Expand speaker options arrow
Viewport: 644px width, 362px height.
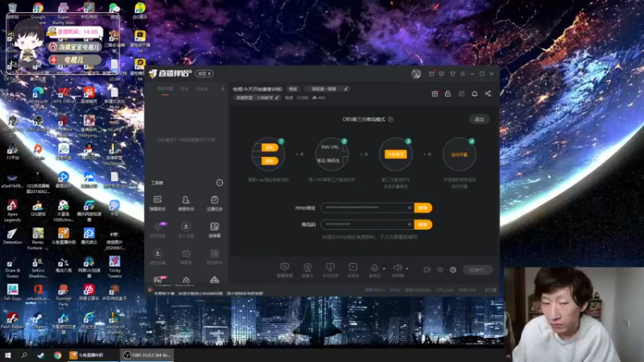[407, 269]
